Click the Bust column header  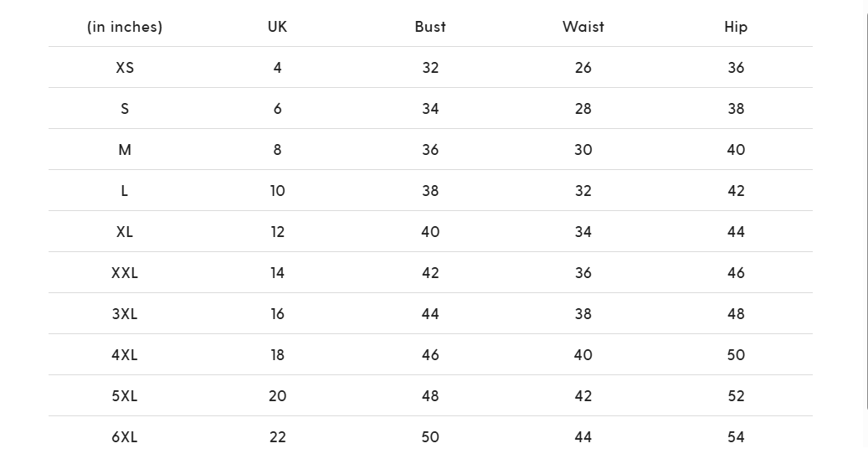[x=430, y=27]
